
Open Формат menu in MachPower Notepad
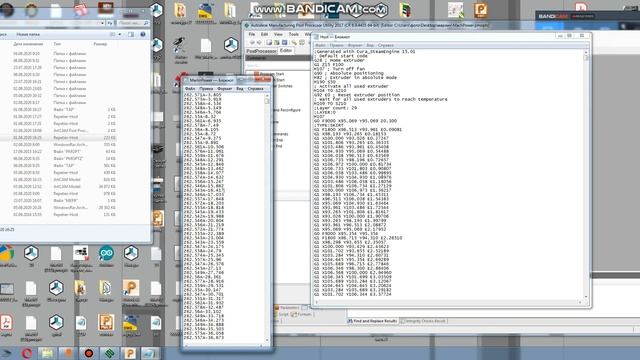(224, 89)
